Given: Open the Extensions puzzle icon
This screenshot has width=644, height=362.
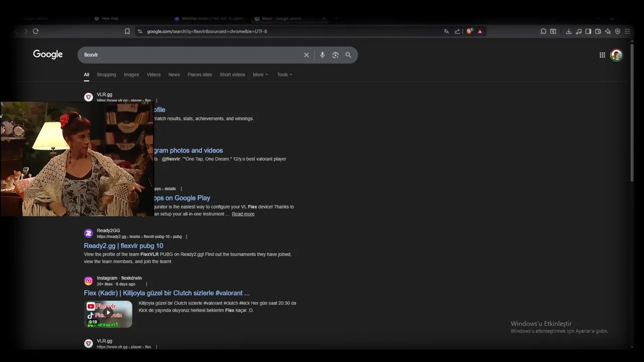Looking at the screenshot, I should pyautogui.click(x=543, y=31).
